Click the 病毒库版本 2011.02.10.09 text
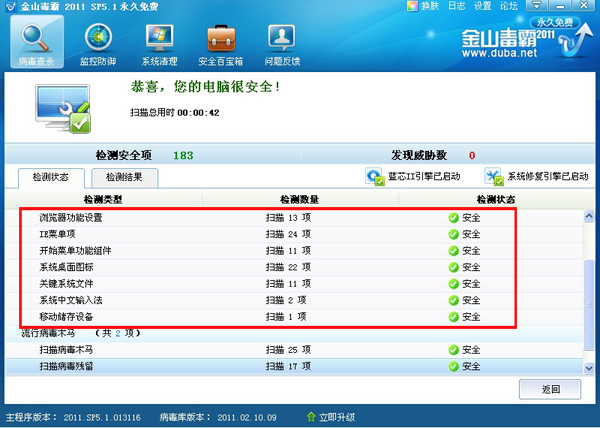Image resolution: width=600 pixels, height=428 pixels. coord(218,417)
